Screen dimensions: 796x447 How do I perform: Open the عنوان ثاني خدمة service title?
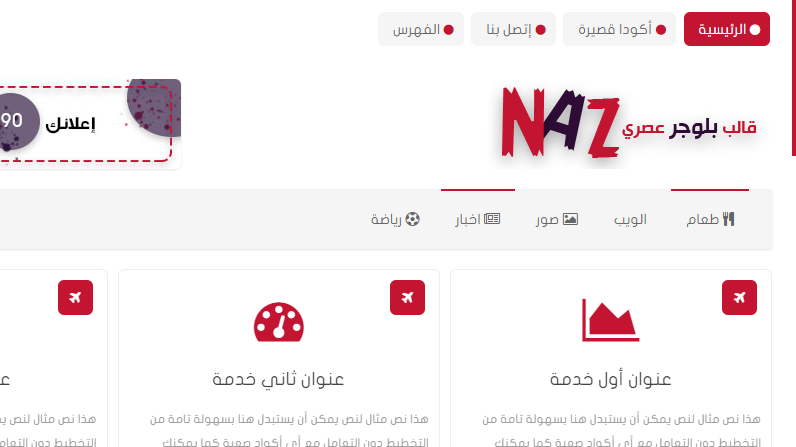(x=278, y=379)
